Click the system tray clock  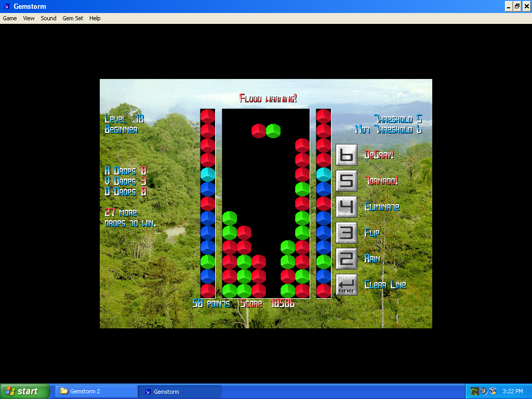513,391
